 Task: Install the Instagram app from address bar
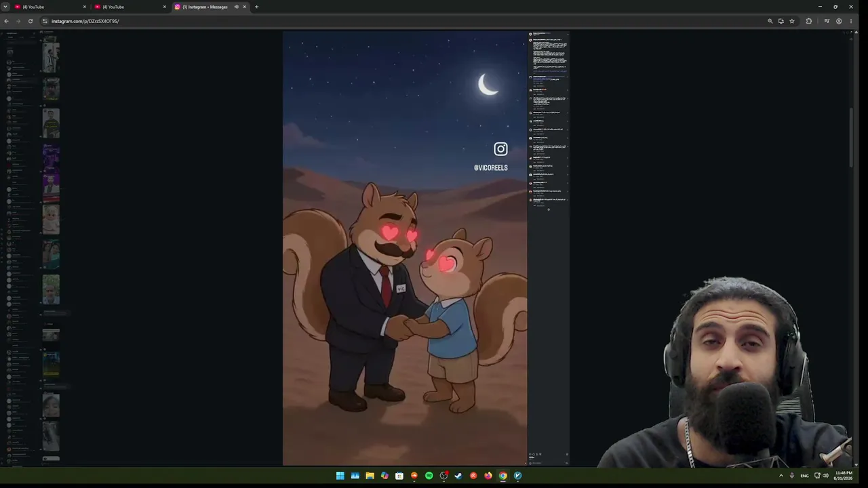tap(781, 21)
